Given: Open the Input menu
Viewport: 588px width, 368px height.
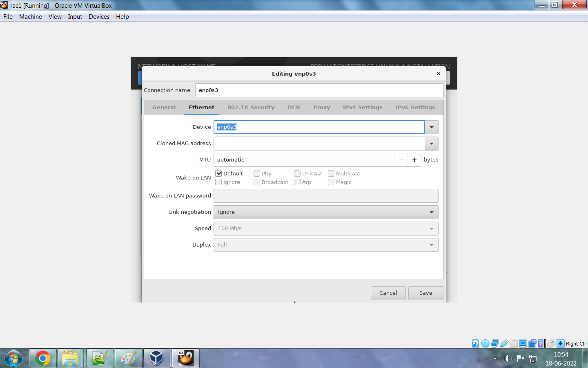Looking at the screenshot, I should click(75, 17).
